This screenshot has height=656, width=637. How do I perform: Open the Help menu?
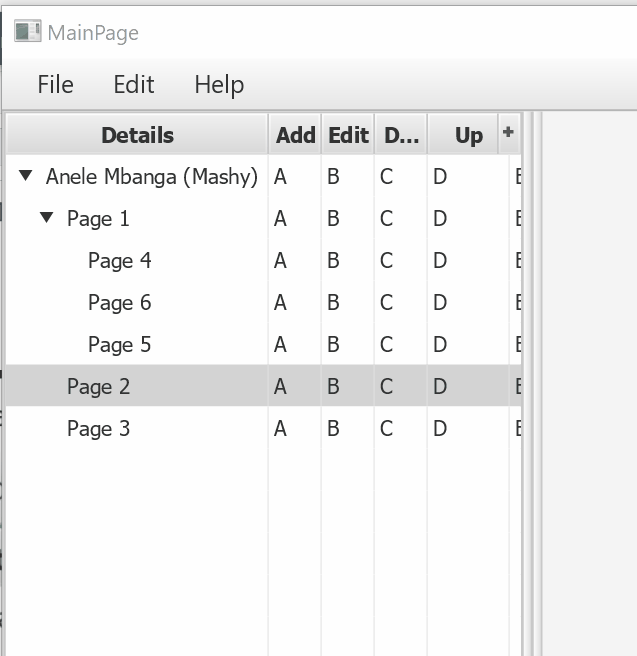point(219,85)
